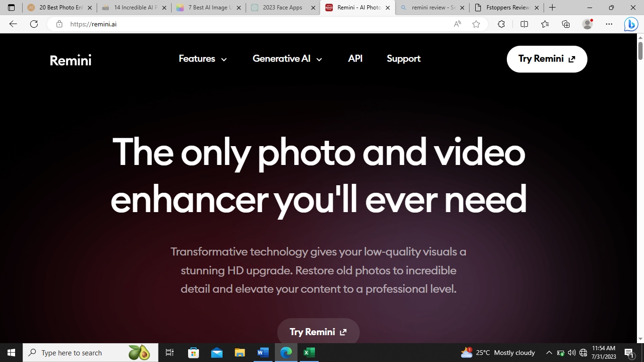Expand the Features dropdown menu
The width and height of the screenshot is (644, 362).
click(x=203, y=59)
